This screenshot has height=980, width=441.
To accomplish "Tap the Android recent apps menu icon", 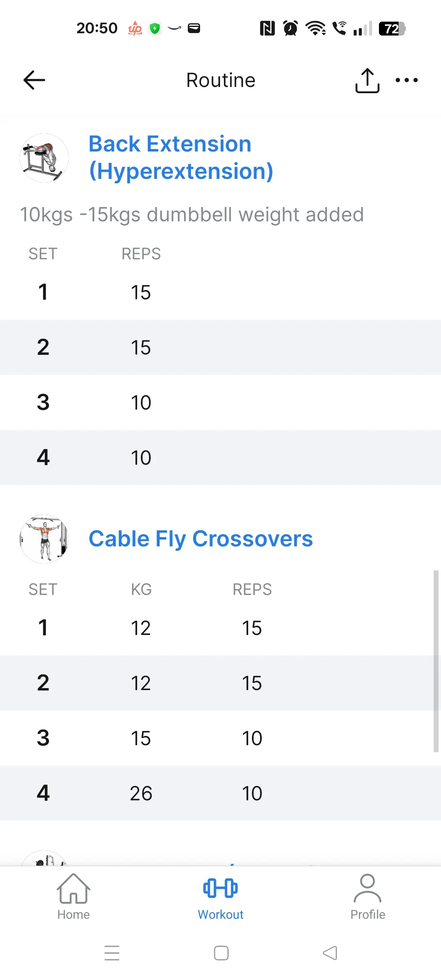I will (x=112, y=953).
